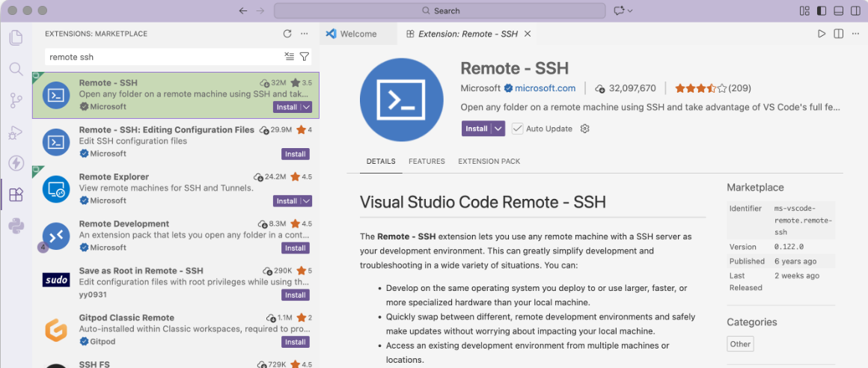Install Gitpod Classic Remote extension
The width and height of the screenshot is (868, 368).
tap(295, 342)
